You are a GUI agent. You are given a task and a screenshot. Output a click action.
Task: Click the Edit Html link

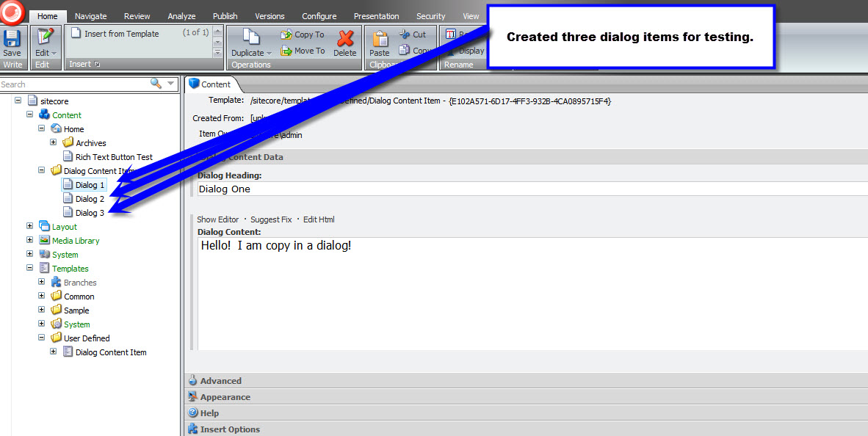[x=319, y=219]
